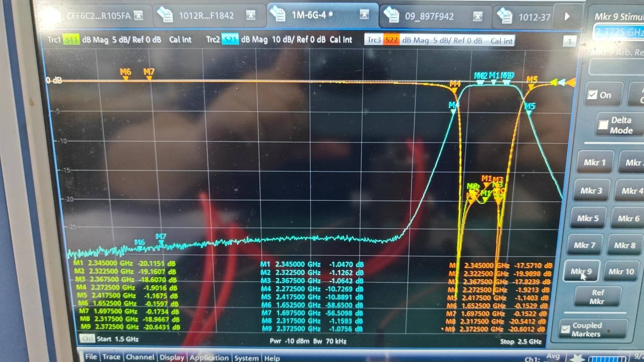This screenshot has width=644, height=362.
Task: Select the green S11 trace label
Action: [71, 40]
